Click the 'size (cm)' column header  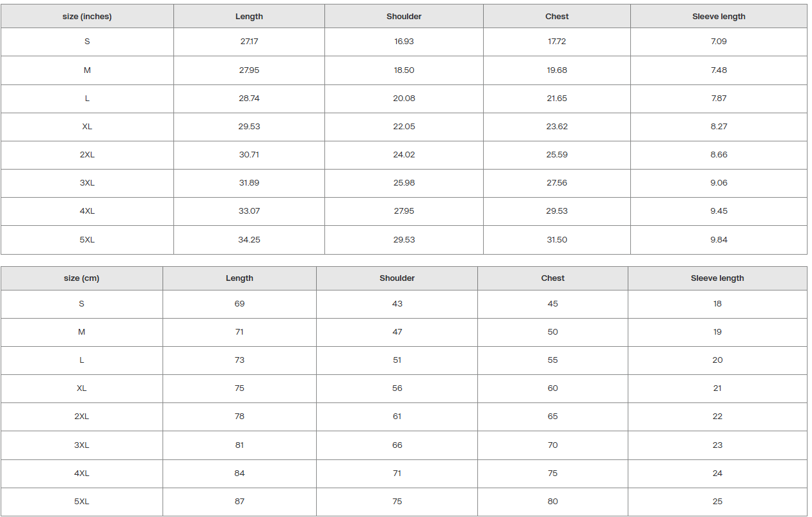[81, 278]
